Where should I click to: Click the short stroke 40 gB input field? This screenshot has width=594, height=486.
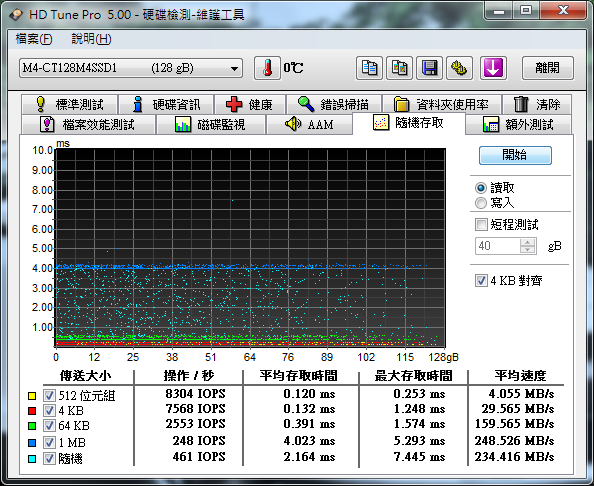[498, 246]
